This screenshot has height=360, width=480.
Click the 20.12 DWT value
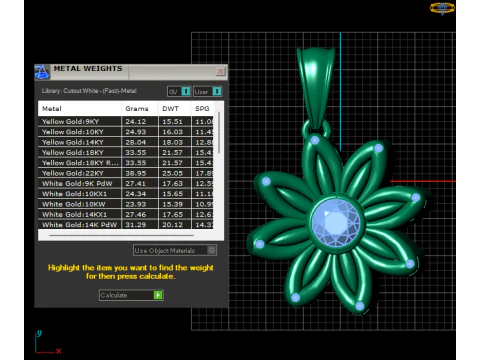pyautogui.click(x=172, y=225)
